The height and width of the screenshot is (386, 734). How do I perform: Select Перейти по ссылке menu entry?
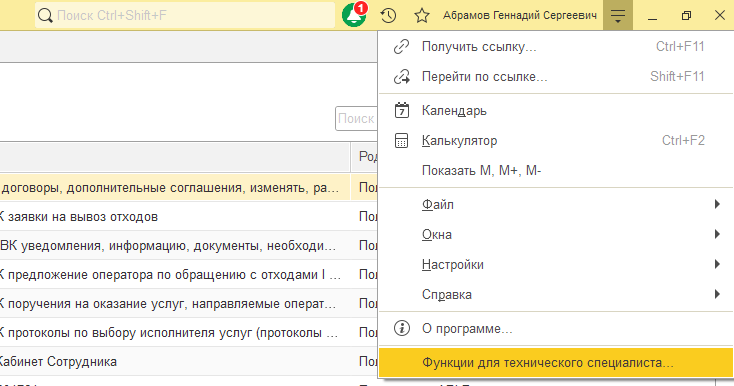(556, 76)
